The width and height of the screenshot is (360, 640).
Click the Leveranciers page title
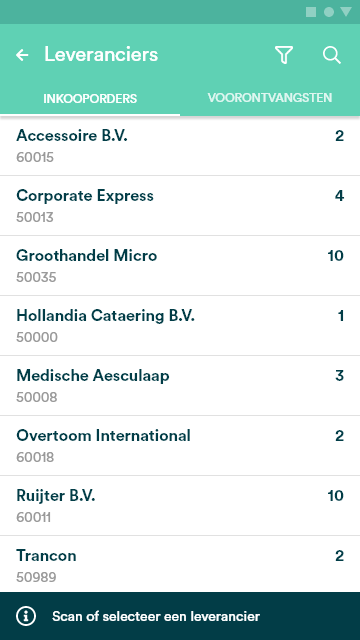pos(101,54)
